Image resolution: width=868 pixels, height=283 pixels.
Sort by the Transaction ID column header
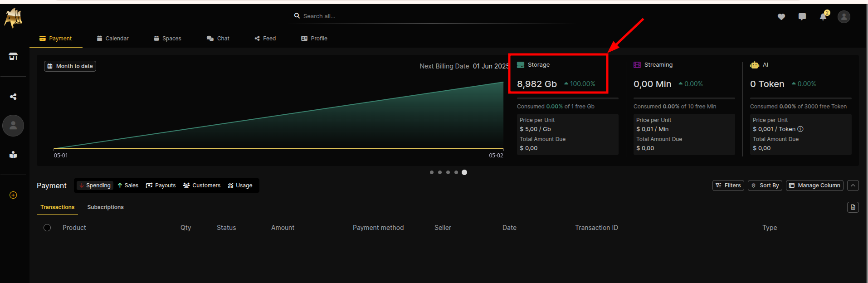point(596,228)
